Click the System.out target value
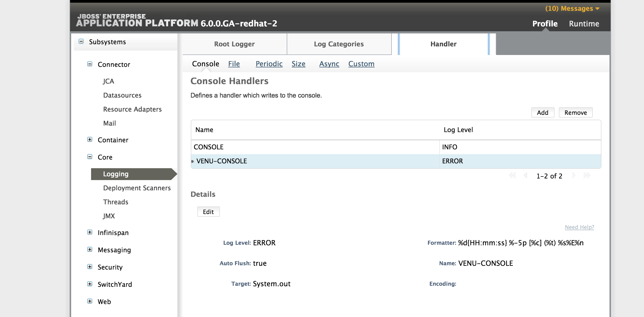This screenshot has width=644, height=317. [272, 284]
